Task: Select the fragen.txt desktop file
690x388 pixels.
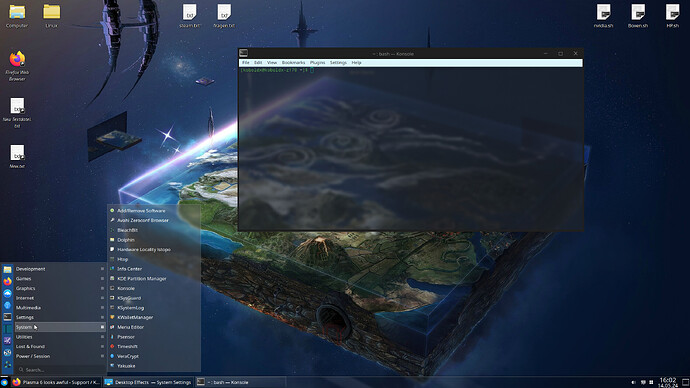Action: 224,16
